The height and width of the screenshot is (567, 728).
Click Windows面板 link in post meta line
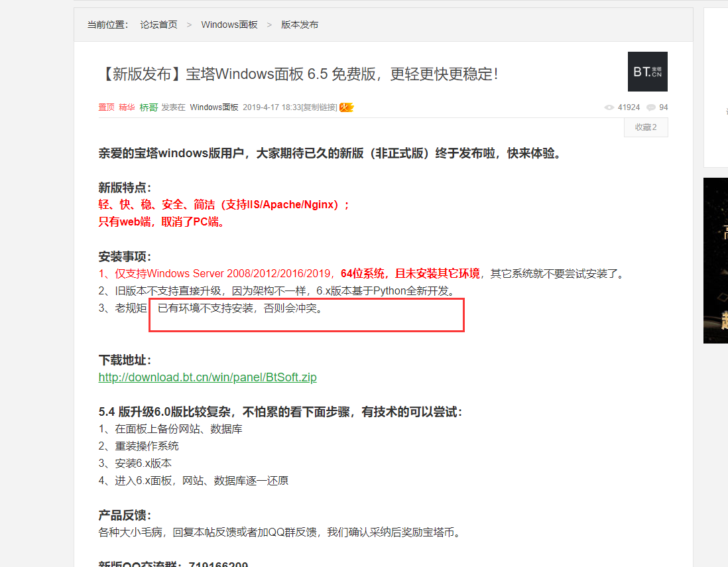(x=214, y=107)
